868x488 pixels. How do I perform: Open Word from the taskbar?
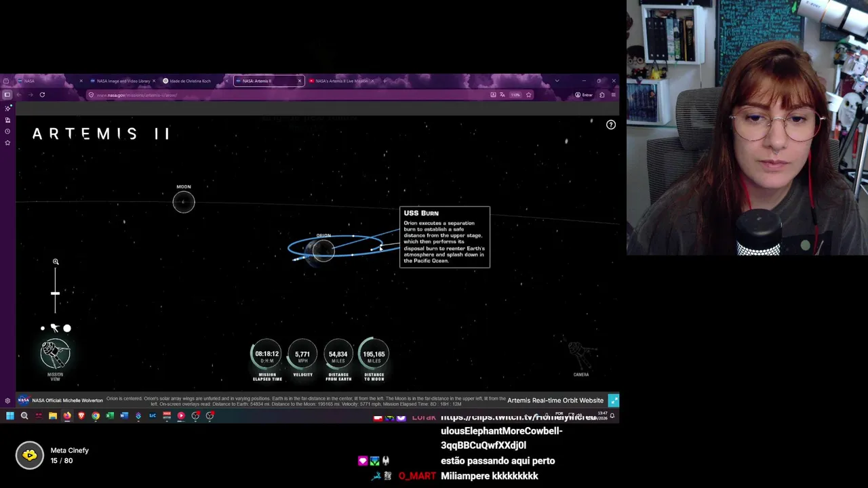(x=124, y=415)
